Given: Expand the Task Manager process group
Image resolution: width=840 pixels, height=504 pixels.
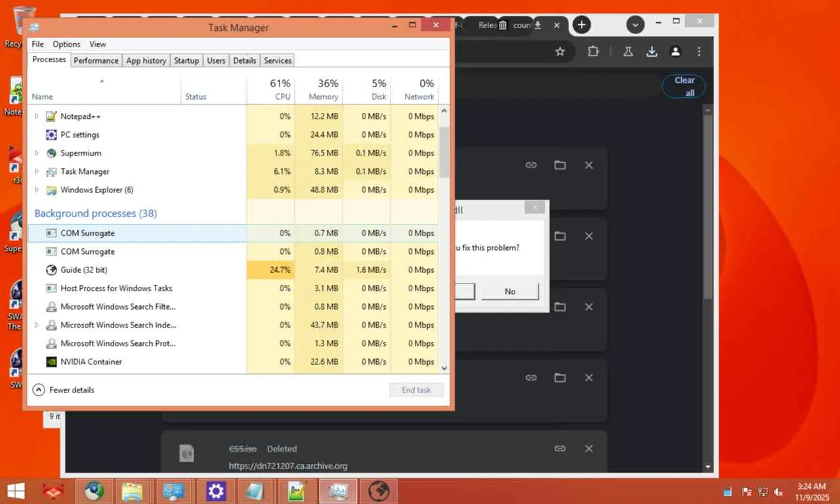Looking at the screenshot, I should [x=37, y=171].
